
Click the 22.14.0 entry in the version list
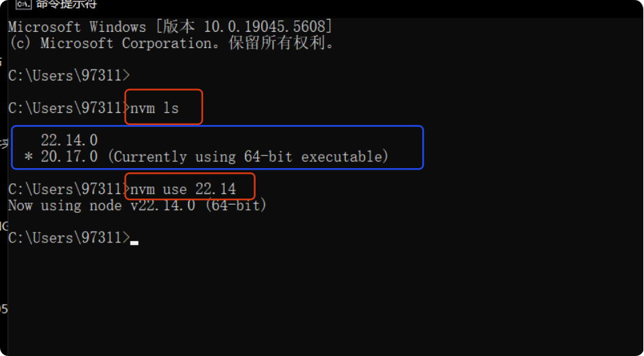point(69,141)
